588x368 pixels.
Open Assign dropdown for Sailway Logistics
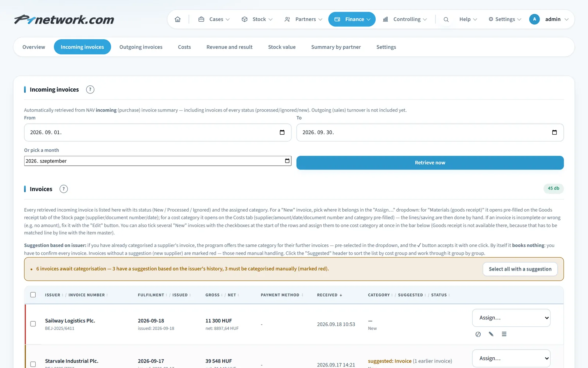(x=511, y=318)
